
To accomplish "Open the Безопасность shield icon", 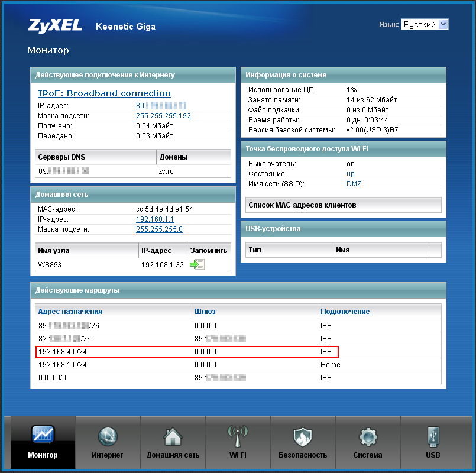I will (303, 436).
